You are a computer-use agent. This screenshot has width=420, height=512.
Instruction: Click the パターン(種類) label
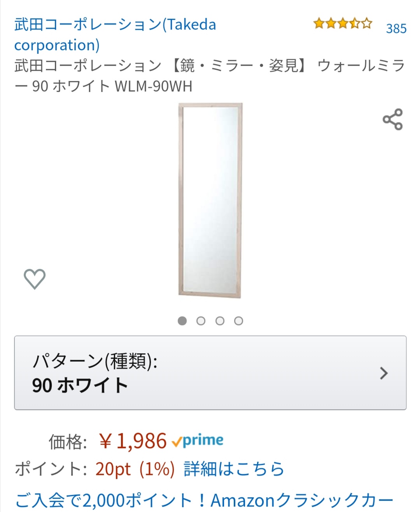coord(94,361)
